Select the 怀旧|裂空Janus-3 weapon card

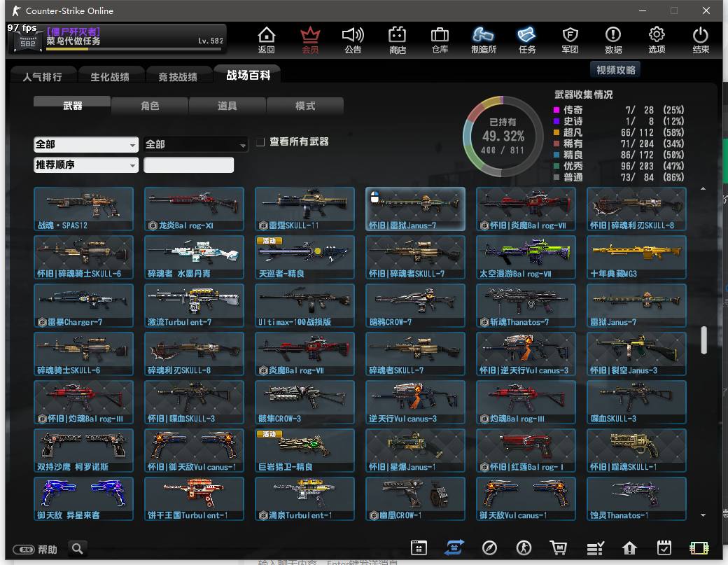coord(636,354)
